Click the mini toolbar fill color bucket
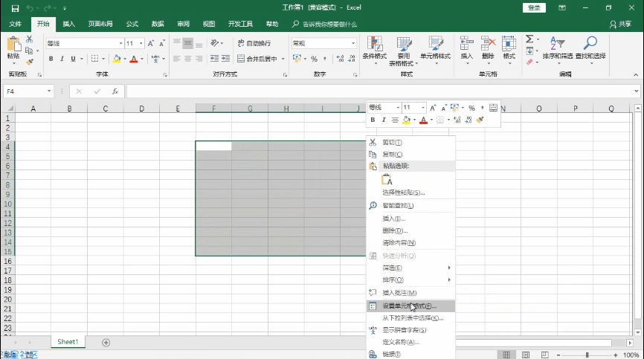Viewport: 644px width, 359px height. (x=406, y=120)
